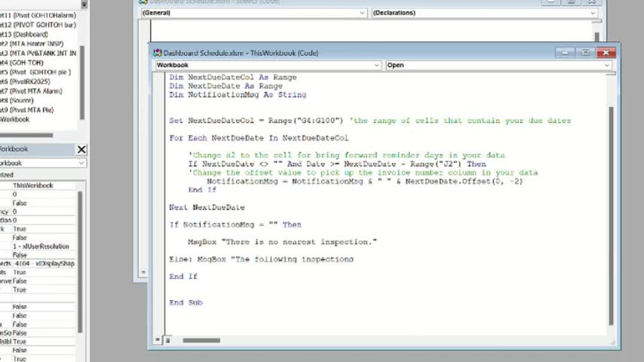644x362 pixels.
Task: Click the Sheet3 code window vertical scrollbar
Action: (x=597, y=37)
